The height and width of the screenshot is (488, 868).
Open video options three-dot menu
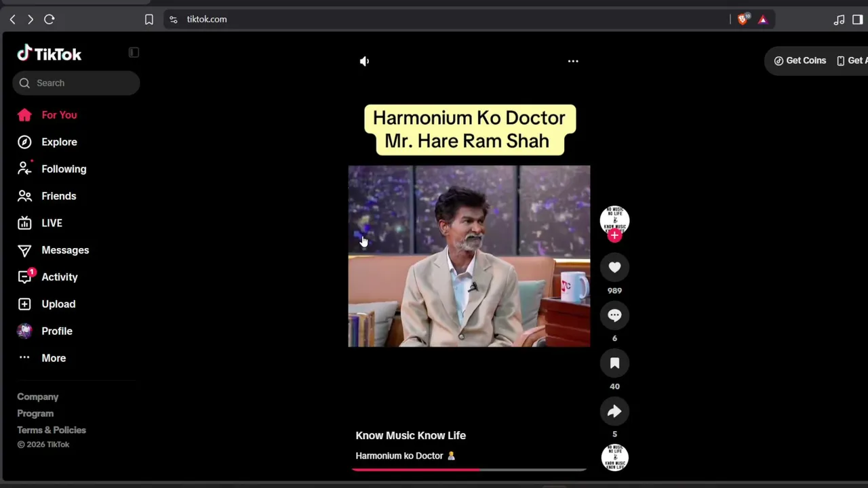coord(573,61)
